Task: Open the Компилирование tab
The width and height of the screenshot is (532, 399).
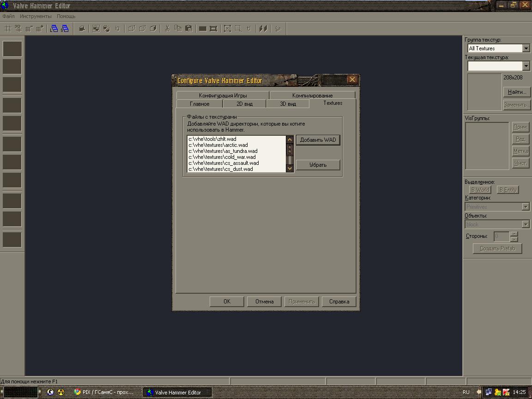Action: pyautogui.click(x=312, y=96)
